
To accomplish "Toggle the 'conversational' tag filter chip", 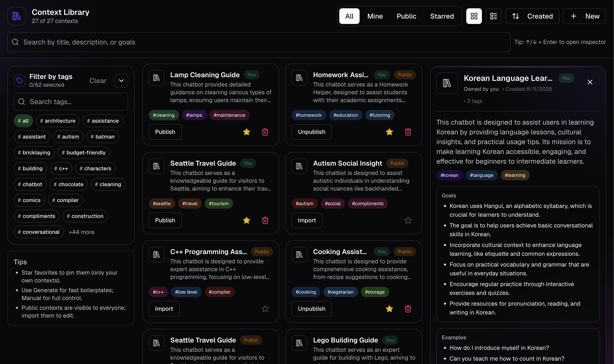I will (x=39, y=232).
